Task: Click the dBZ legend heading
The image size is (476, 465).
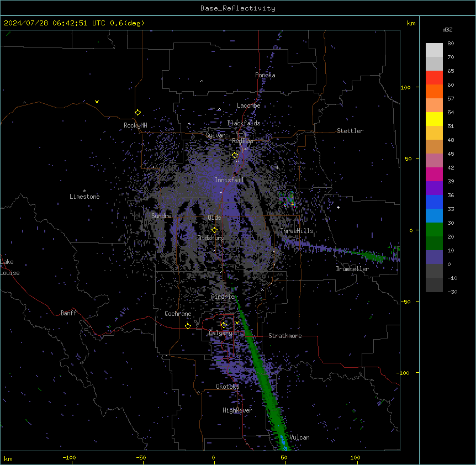Action: (447, 29)
